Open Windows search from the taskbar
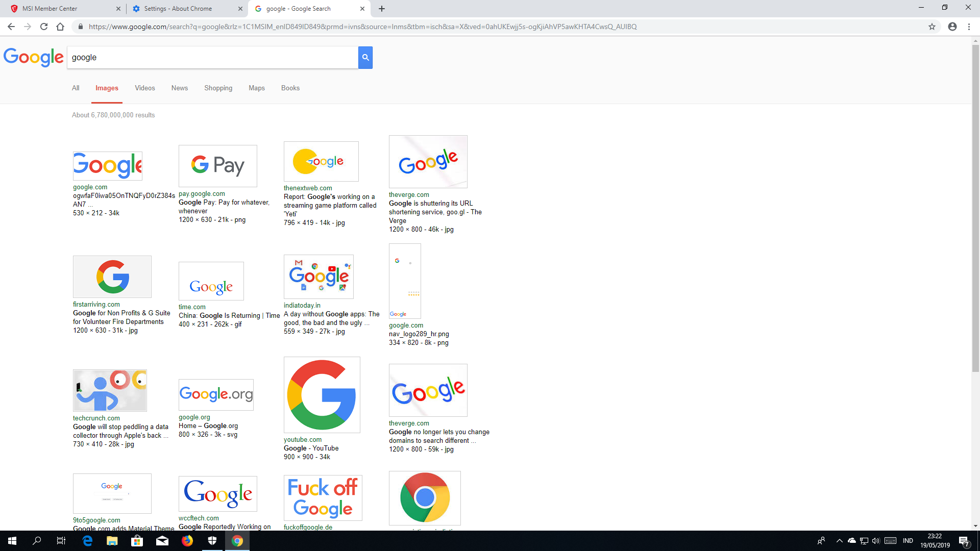 point(37,541)
